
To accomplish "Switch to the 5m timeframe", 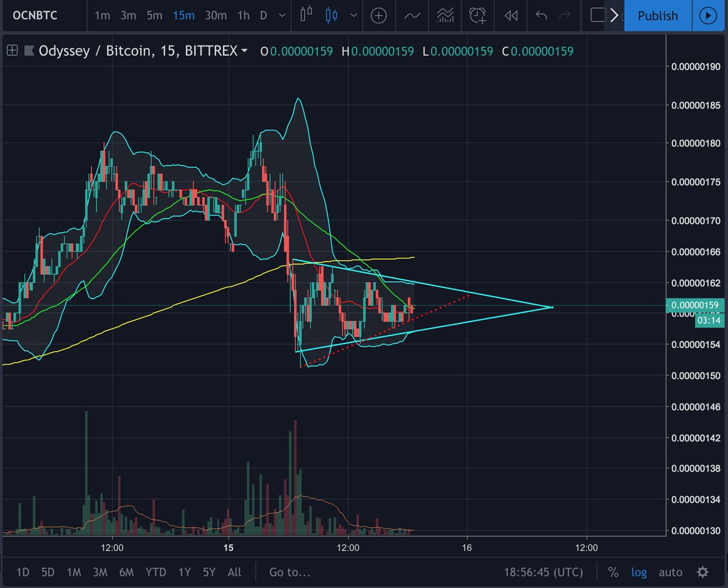I will coord(154,15).
